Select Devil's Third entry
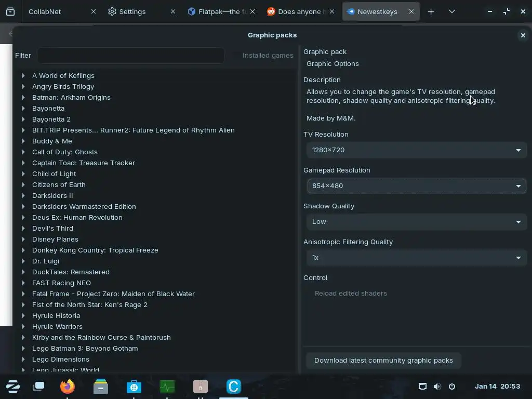532x399 pixels. pos(52,229)
